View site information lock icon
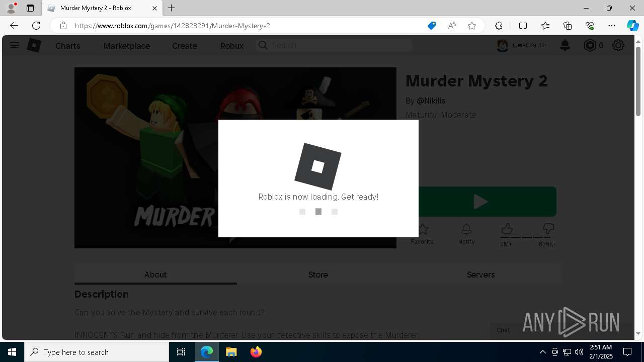The width and height of the screenshot is (644, 362). (x=63, y=26)
